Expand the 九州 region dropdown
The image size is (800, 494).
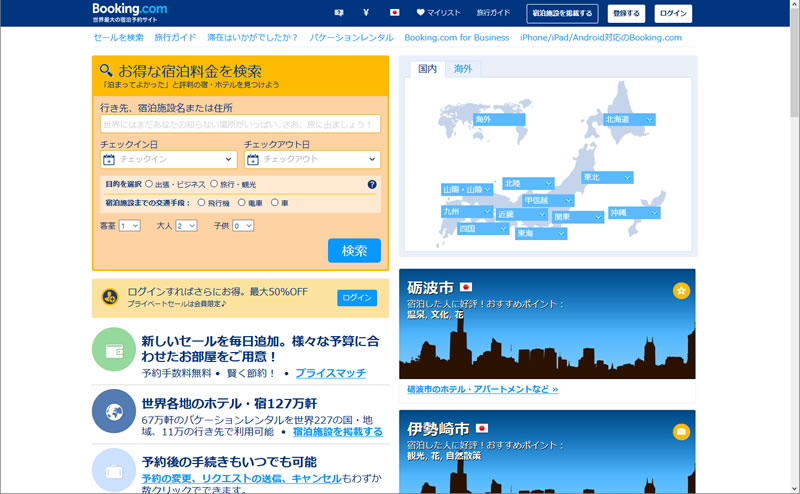point(467,211)
